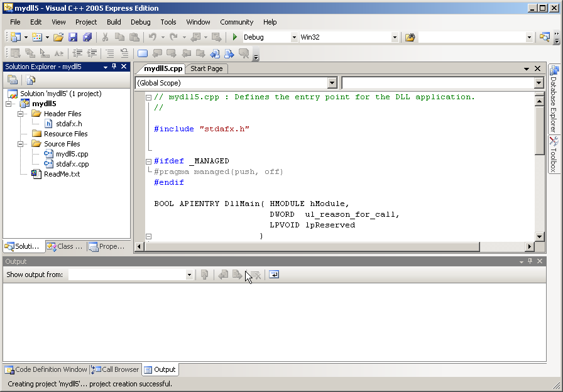Collapse the Header Files folder
This screenshot has width=563, height=392.
[x=21, y=114]
